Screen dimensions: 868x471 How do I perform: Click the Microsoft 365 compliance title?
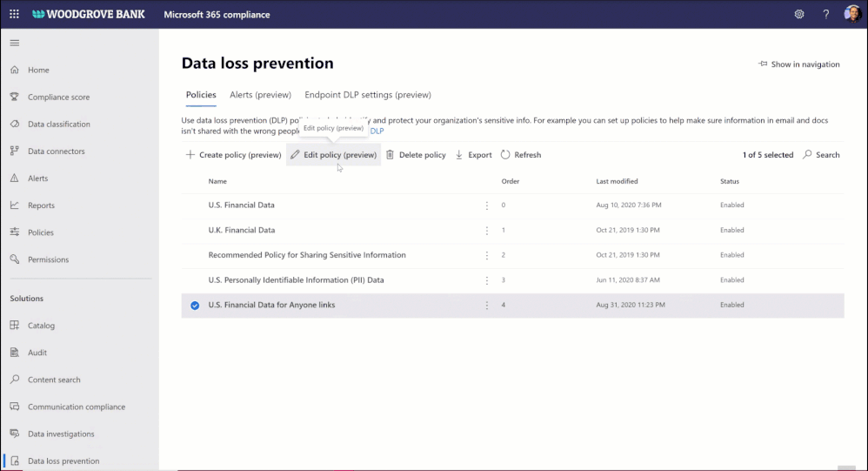[x=217, y=15]
